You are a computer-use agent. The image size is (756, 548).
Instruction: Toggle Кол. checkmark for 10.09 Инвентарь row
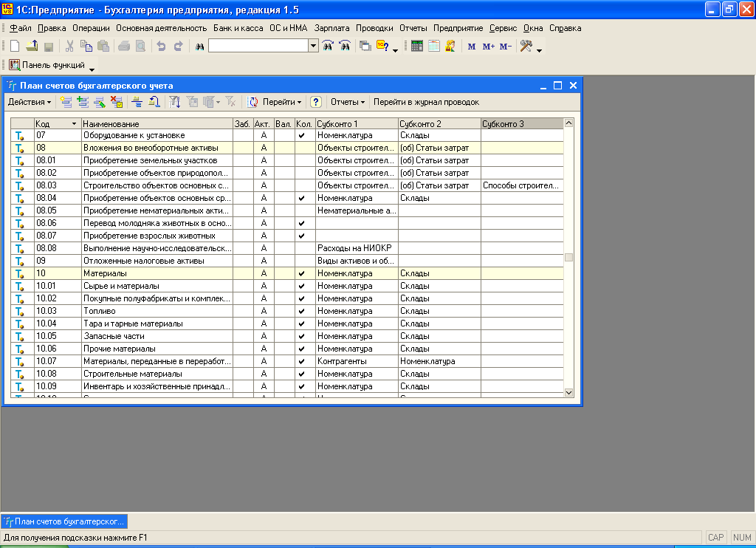point(302,386)
